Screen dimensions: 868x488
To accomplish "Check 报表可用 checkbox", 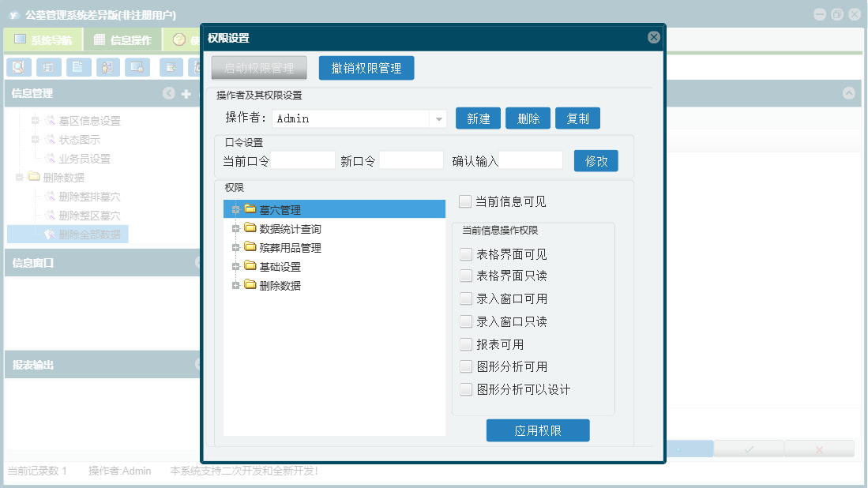I will pos(466,344).
